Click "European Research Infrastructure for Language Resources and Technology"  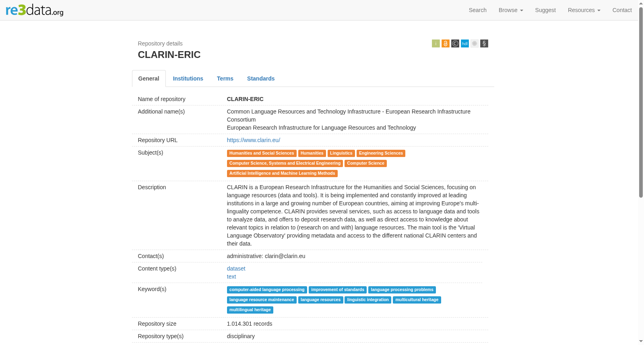322,128
